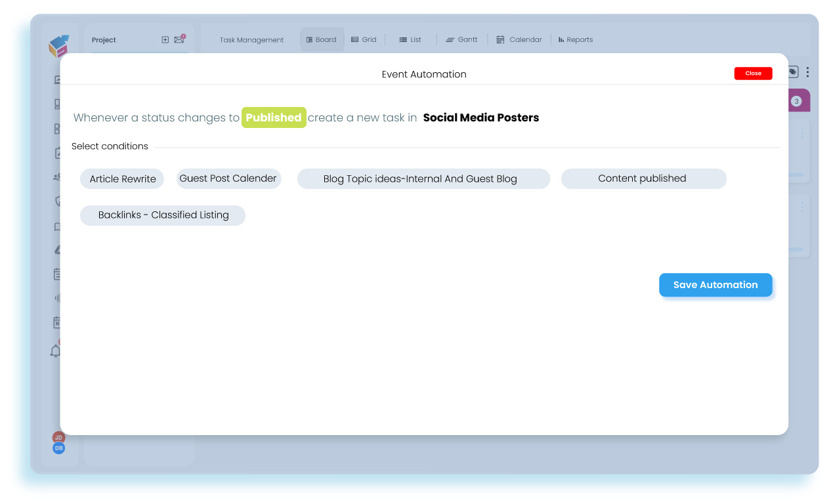Open the tag icon near the top right
Viewport: 831px width, 504px height.
click(x=792, y=72)
